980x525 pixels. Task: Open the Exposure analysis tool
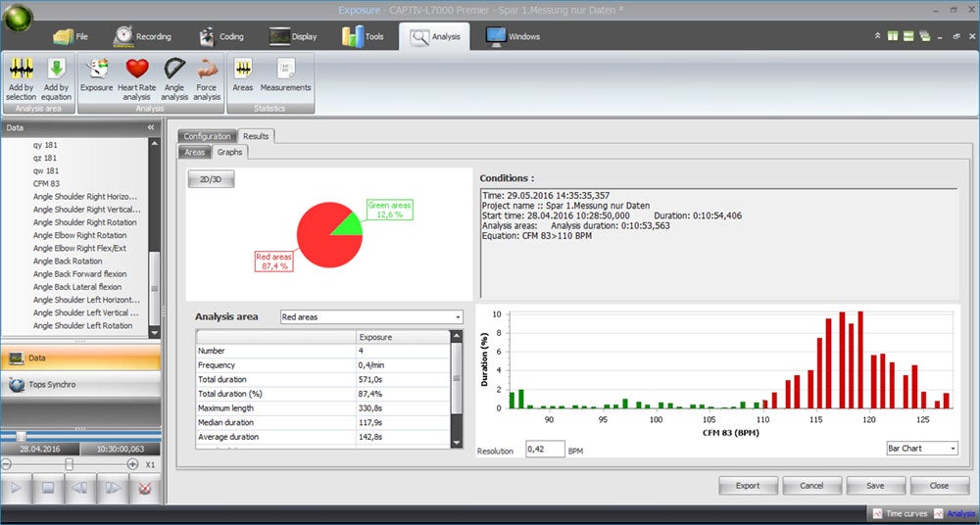tap(97, 71)
